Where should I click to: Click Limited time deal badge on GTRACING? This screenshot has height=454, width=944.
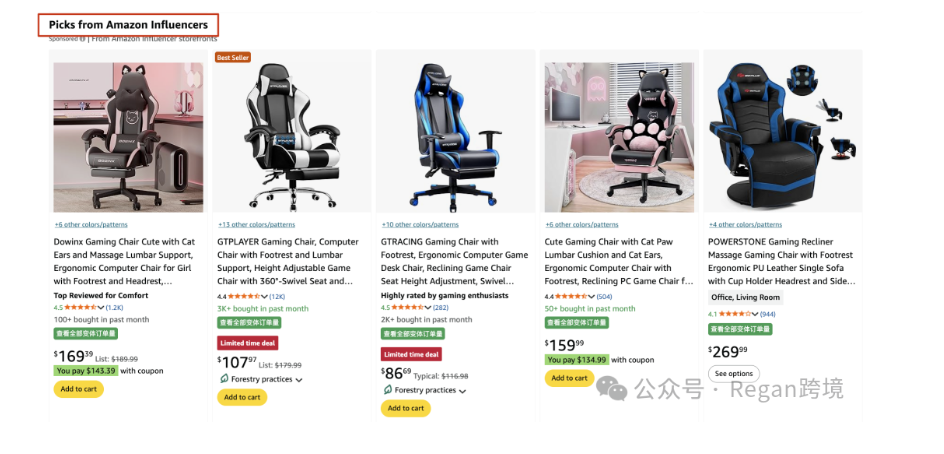(411, 354)
